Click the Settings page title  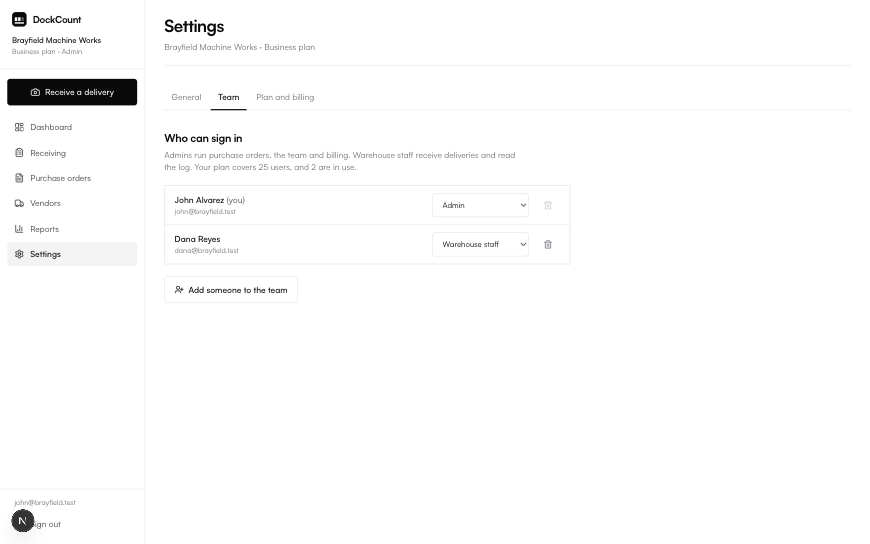coord(194,26)
